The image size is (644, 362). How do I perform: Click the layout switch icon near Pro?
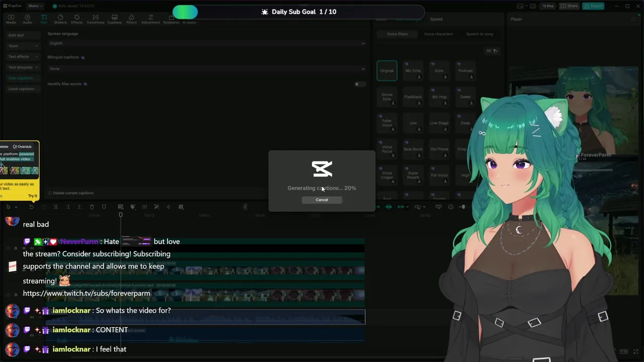tap(520, 6)
